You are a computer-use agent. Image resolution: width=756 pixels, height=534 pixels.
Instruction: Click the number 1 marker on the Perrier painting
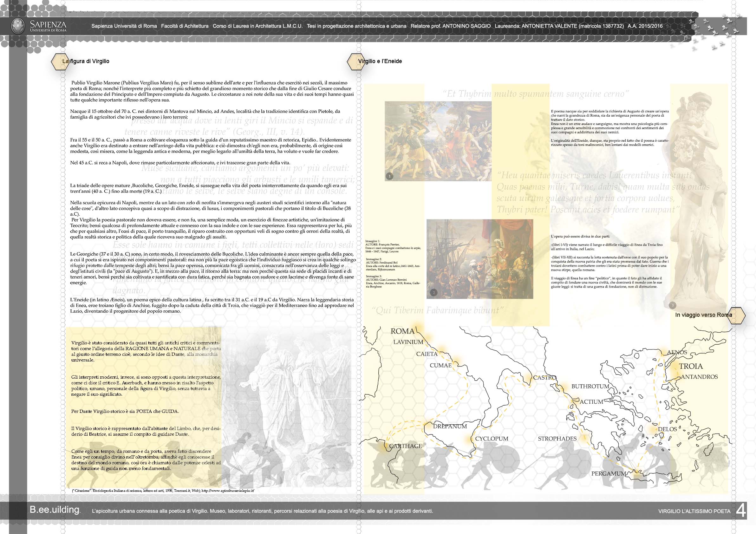[x=389, y=176]
